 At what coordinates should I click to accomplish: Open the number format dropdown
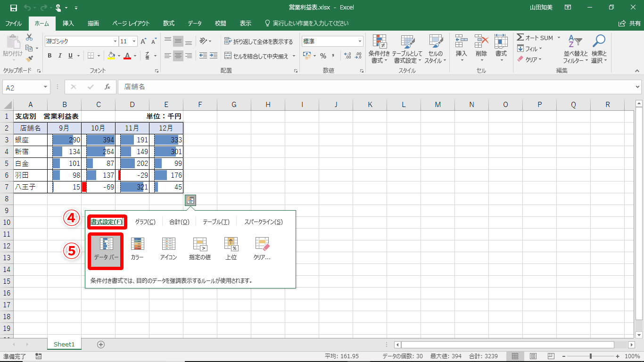point(360,41)
